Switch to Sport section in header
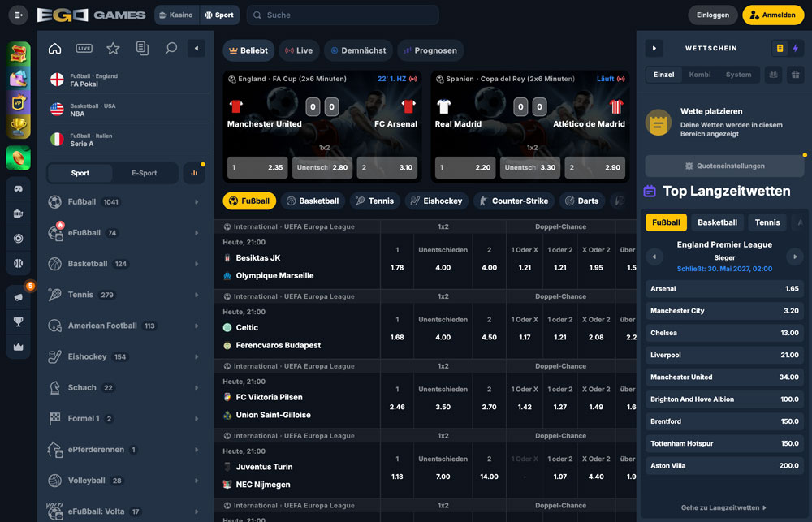The width and height of the screenshot is (812, 522). click(x=219, y=15)
